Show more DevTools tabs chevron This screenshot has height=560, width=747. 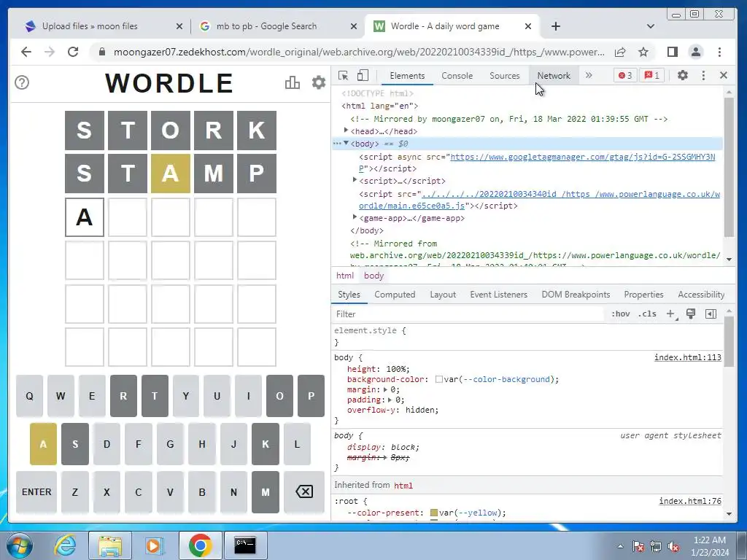pyautogui.click(x=589, y=75)
